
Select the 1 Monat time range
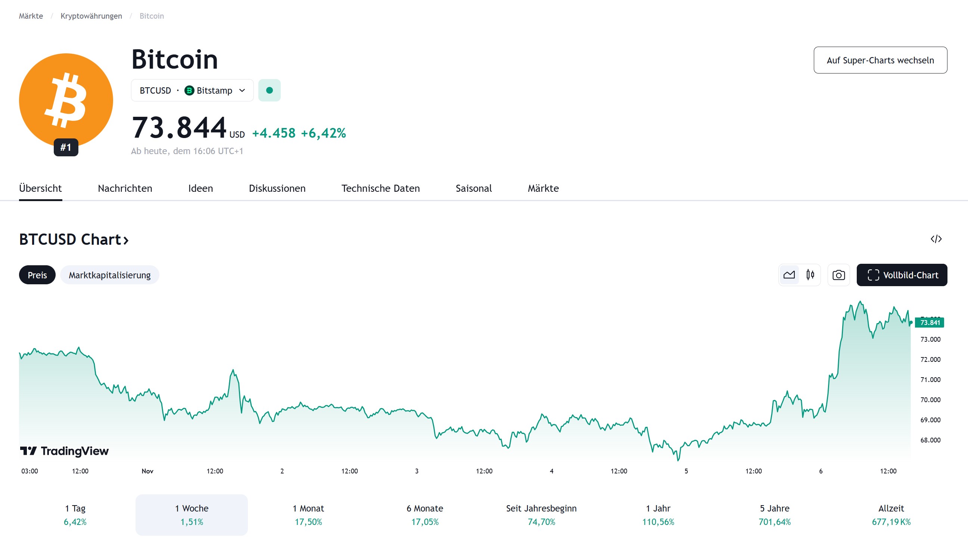coord(308,515)
